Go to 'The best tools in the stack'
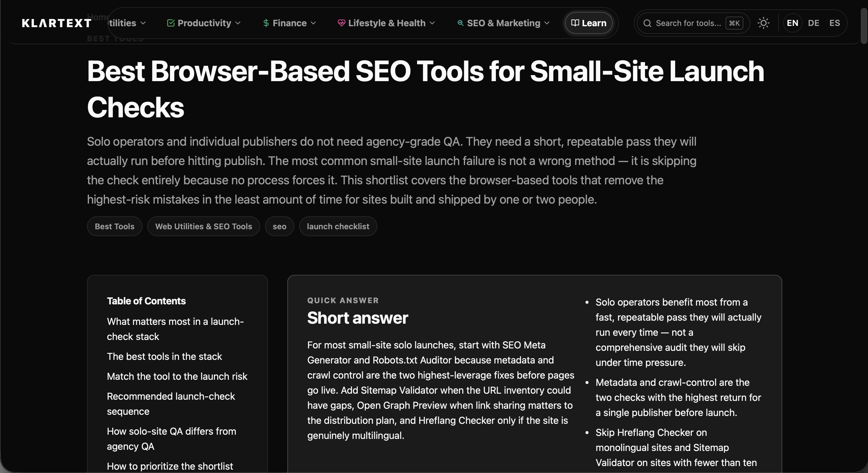Image resolution: width=868 pixels, height=473 pixels. click(x=164, y=357)
